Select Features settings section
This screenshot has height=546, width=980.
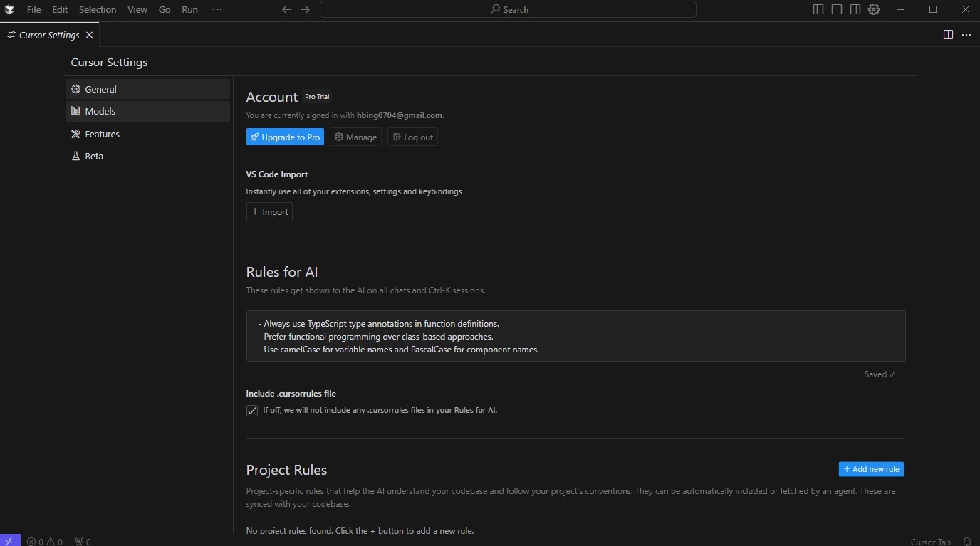[147, 134]
